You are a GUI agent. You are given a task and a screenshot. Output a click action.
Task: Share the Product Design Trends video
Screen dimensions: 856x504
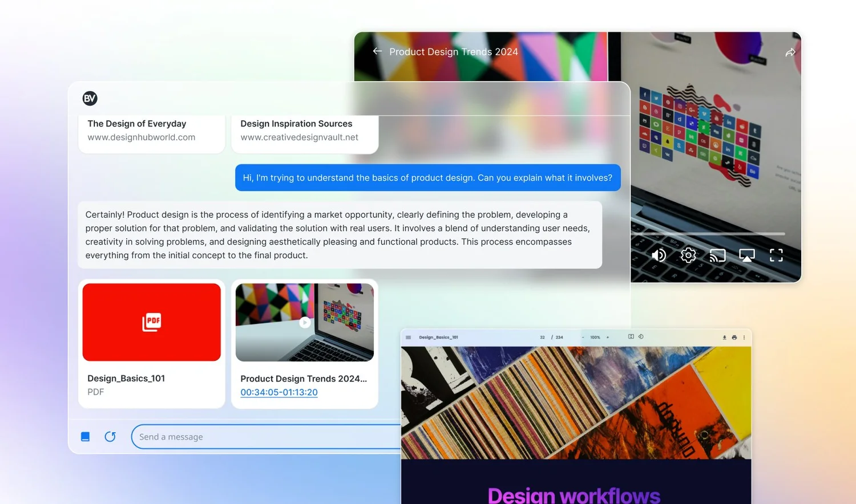tap(790, 52)
